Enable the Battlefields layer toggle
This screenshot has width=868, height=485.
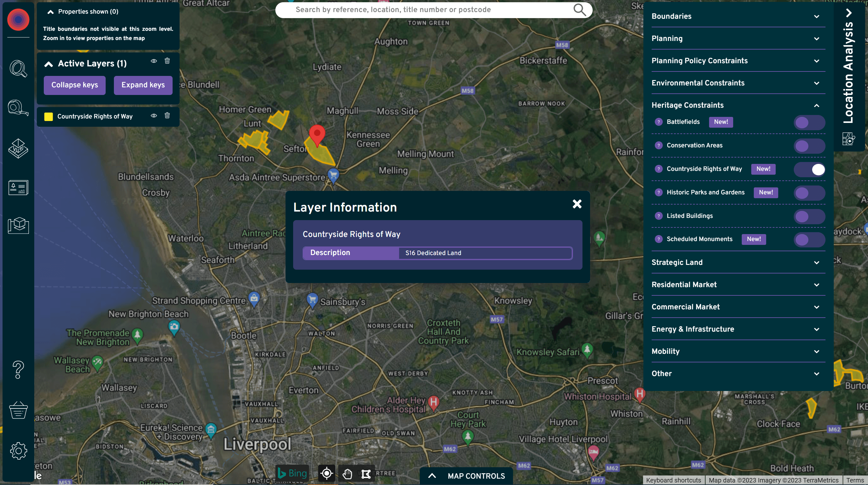point(809,122)
